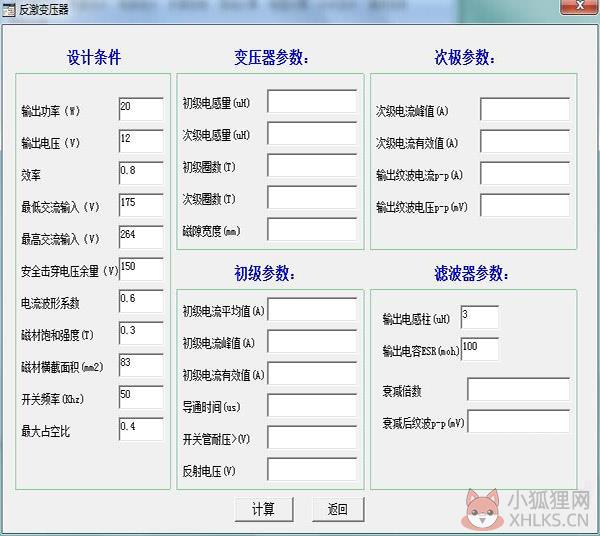
Task: Select the 初级电感量 (uH) output box
Action: tap(312, 101)
